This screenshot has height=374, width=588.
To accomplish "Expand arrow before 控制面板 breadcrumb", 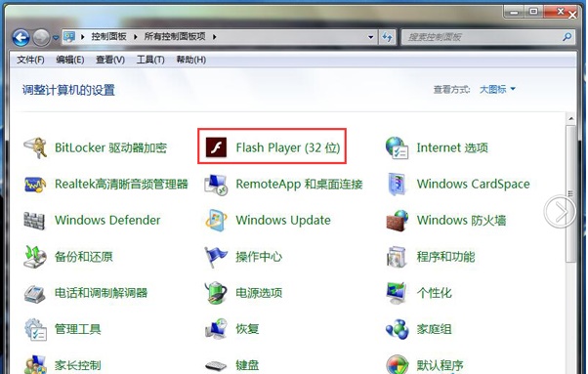I will pyautogui.click(x=82, y=37).
